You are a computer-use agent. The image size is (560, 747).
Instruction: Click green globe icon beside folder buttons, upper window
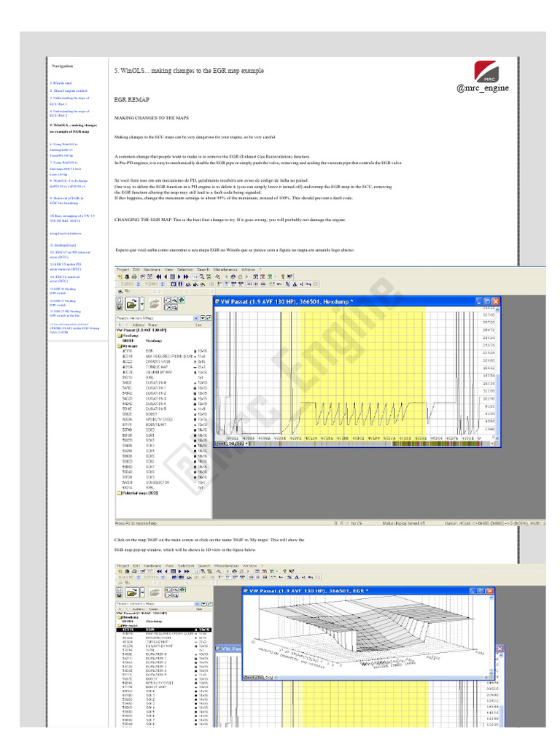pyautogui.click(x=182, y=300)
